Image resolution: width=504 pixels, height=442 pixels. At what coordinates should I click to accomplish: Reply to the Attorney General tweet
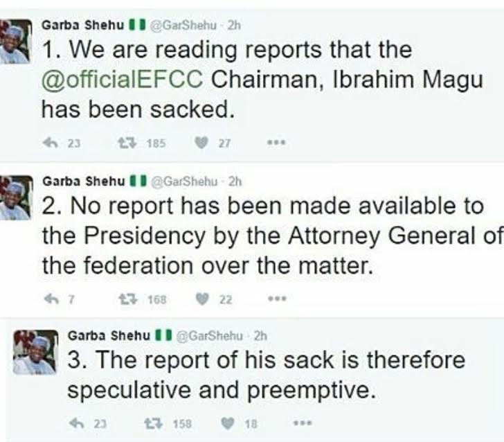click(x=48, y=299)
